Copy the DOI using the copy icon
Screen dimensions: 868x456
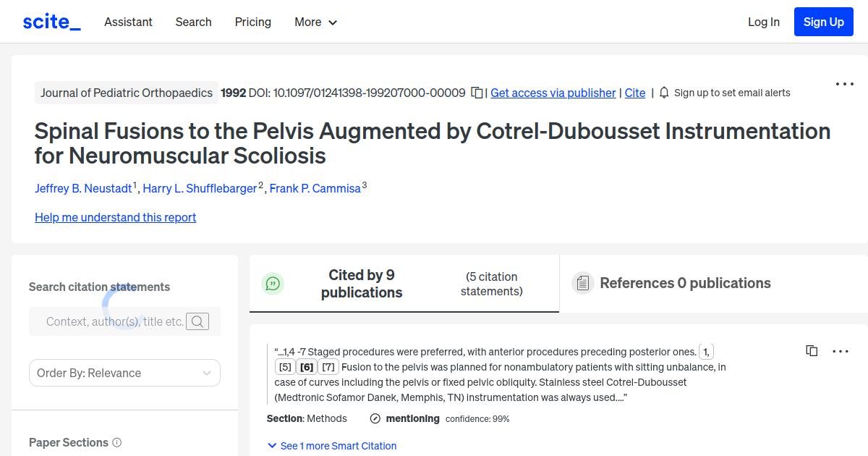[477, 93]
